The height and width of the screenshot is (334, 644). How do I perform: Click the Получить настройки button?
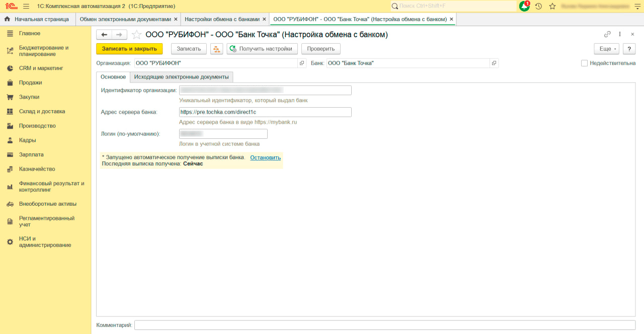point(262,49)
